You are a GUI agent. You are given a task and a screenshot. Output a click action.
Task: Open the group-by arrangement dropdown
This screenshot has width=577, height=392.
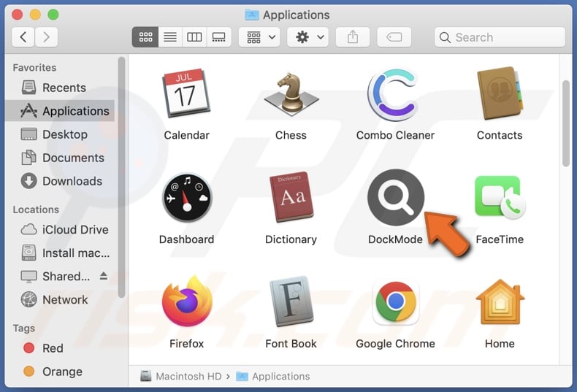[x=259, y=36]
